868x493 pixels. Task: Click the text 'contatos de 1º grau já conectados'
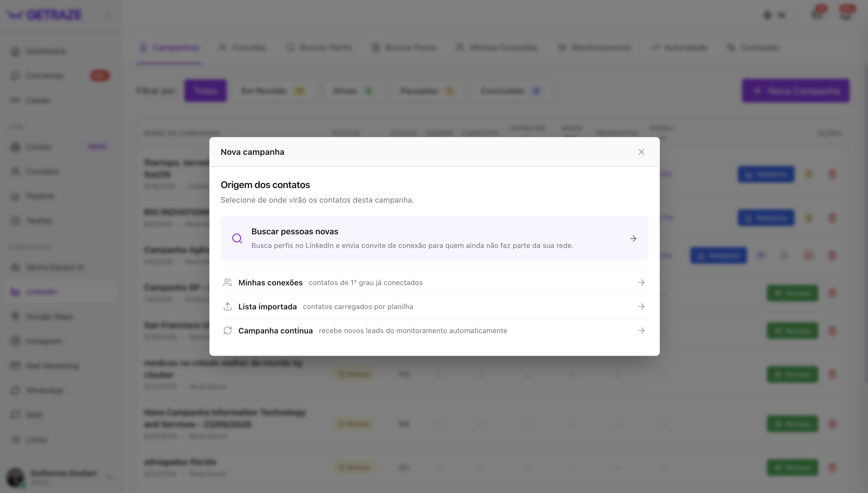click(x=366, y=282)
